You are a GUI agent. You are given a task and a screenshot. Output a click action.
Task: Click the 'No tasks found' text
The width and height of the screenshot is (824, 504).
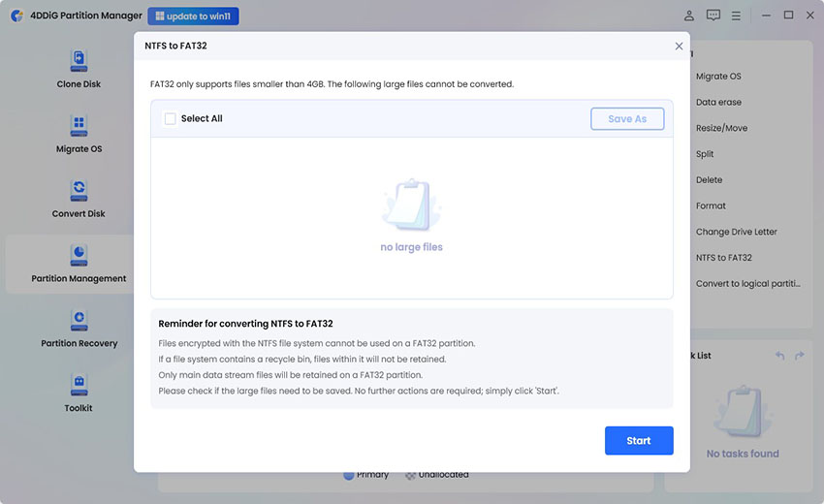[x=743, y=454]
